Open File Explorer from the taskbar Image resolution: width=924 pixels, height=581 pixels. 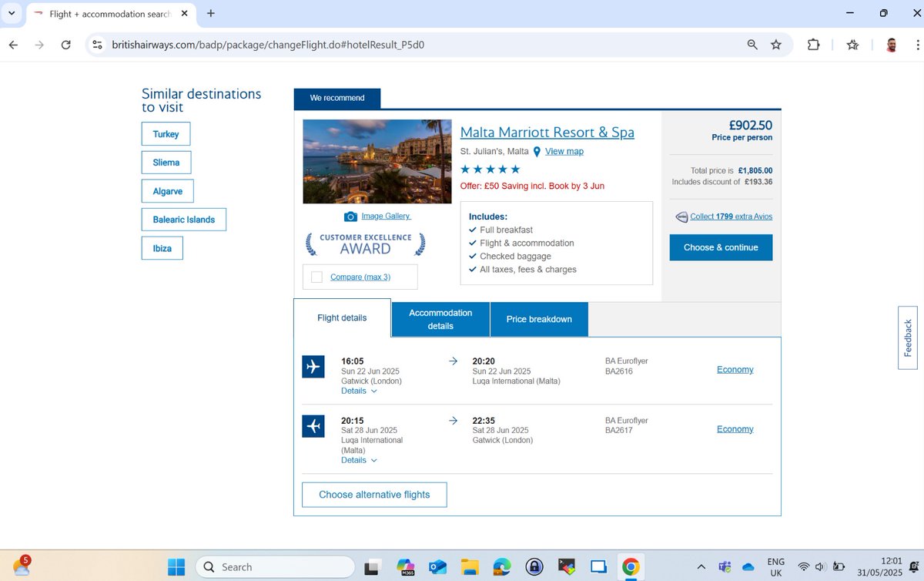(x=470, y=568)
